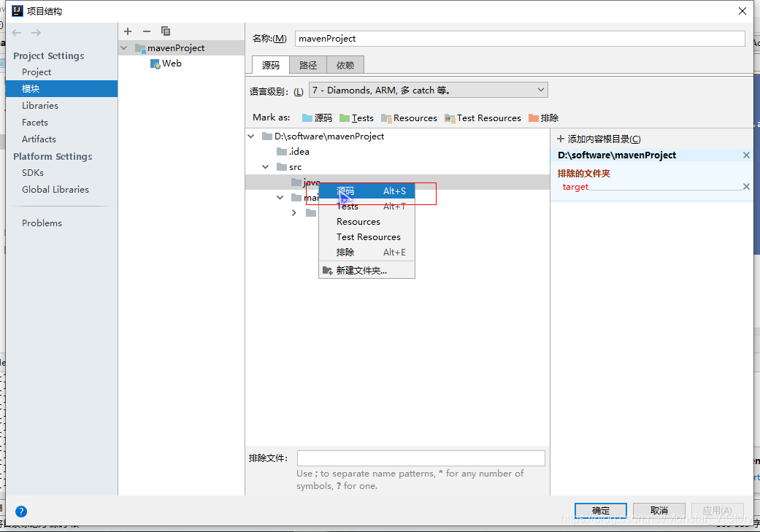Click the 取消 button

(x=659, y=511)
